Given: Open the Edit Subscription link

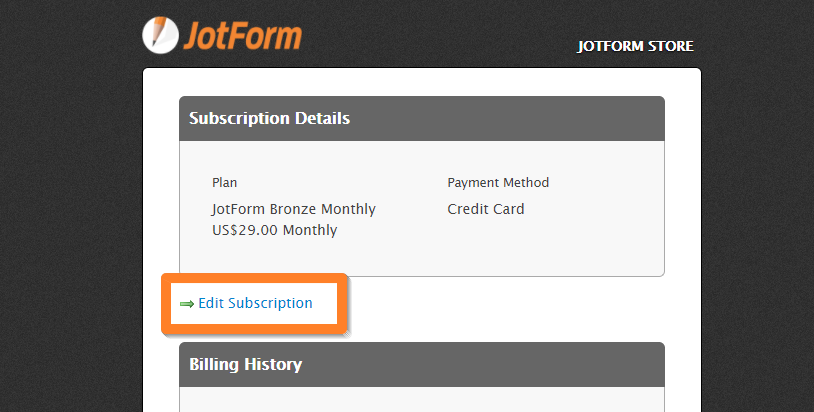Looking at the screenshot, I should [255, 303].
